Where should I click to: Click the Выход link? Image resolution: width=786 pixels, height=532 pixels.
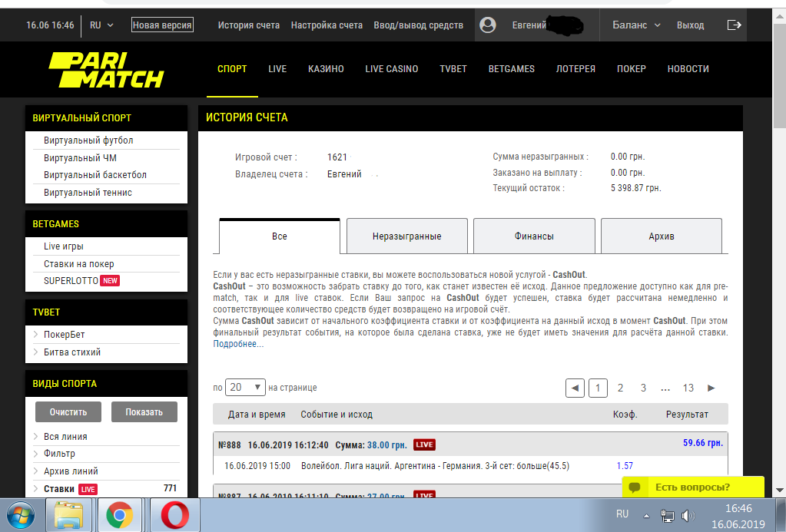690,25
